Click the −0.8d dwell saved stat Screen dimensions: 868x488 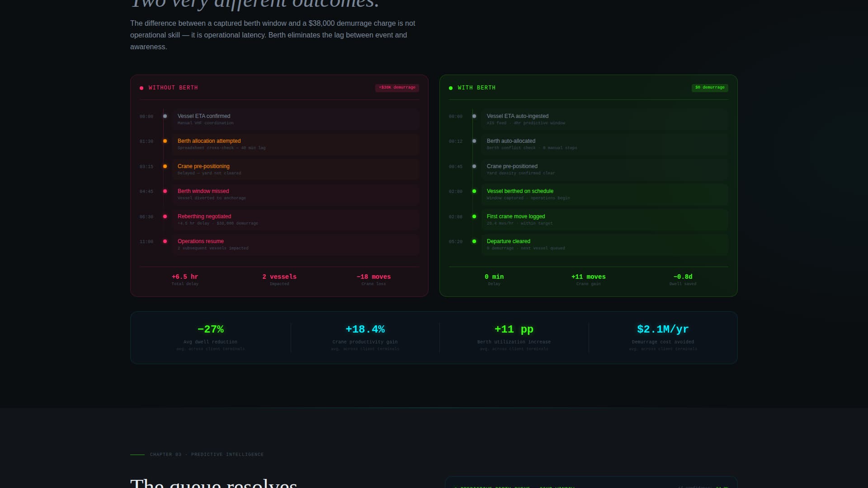coord(683,277)
